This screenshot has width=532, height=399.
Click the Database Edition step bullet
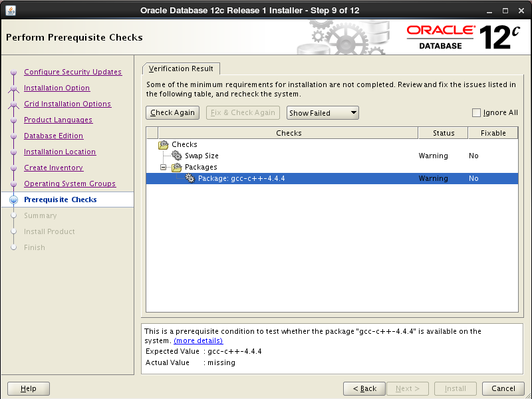point(13,136)
